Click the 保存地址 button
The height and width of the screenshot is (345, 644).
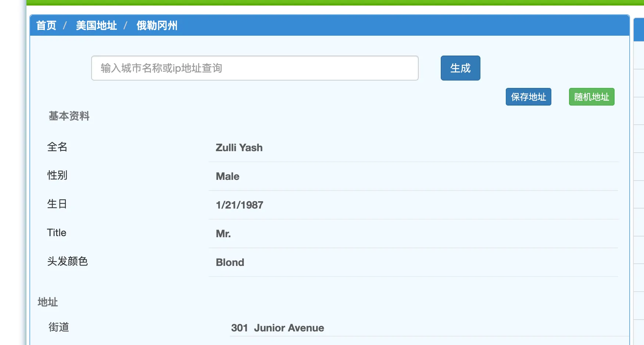pos(528,97)
